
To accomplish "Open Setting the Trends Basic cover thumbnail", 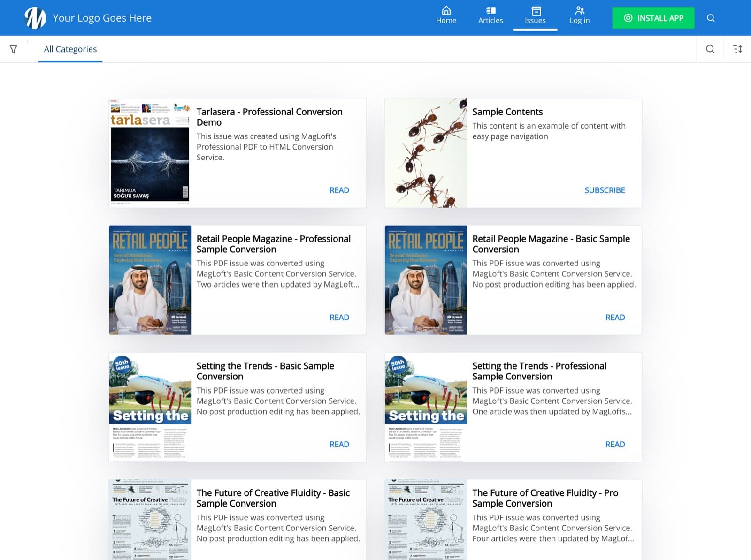I will [150, 407].
